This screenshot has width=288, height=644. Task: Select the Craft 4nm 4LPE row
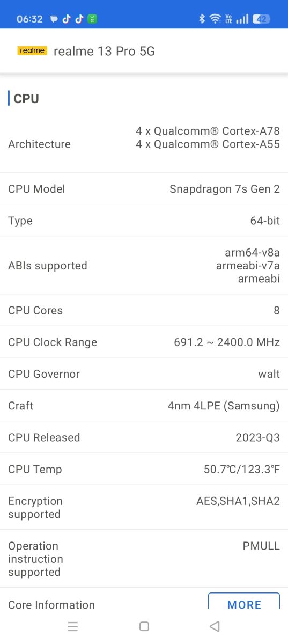click(x=144, y=405)
